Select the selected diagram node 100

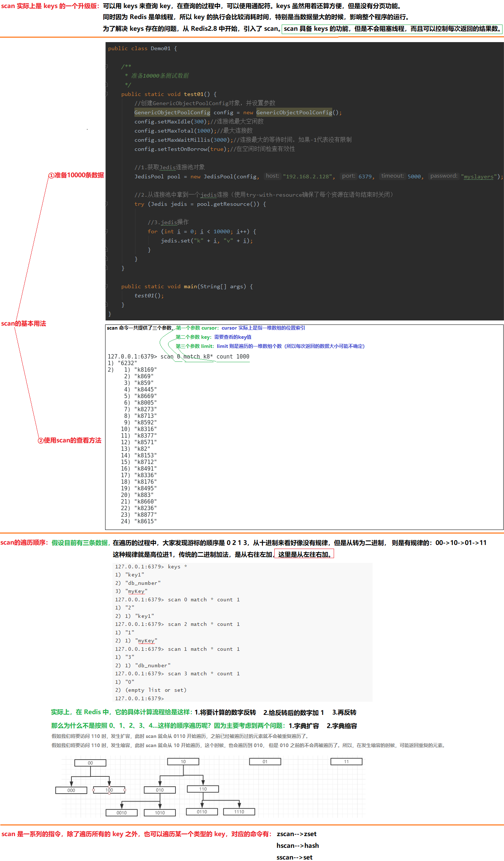pos(109,790)
